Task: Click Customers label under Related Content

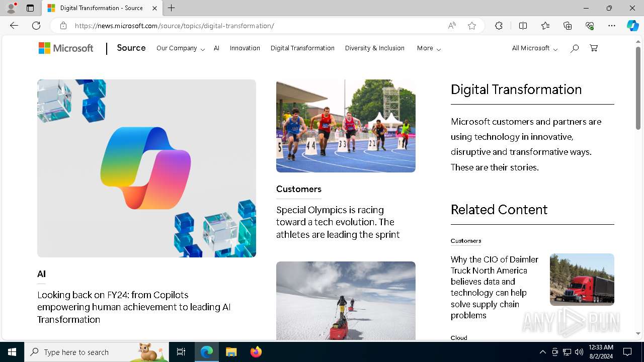Action: [466, 241]
